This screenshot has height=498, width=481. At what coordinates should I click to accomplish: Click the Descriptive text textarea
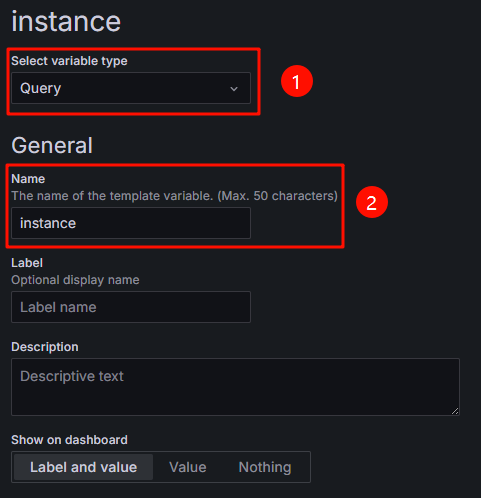(x=235, y=387)
